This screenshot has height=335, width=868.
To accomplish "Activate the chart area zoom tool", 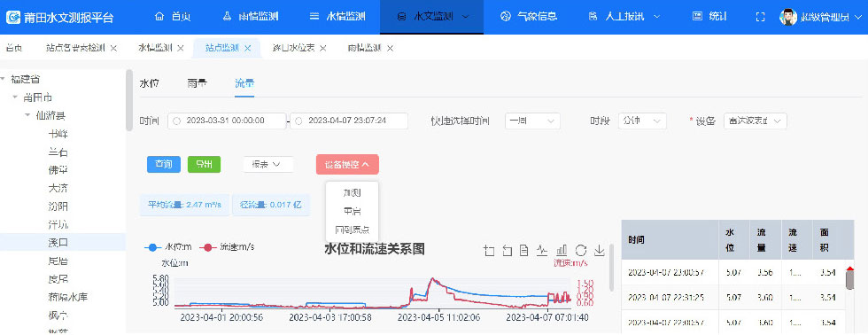I will pos(488,251).
